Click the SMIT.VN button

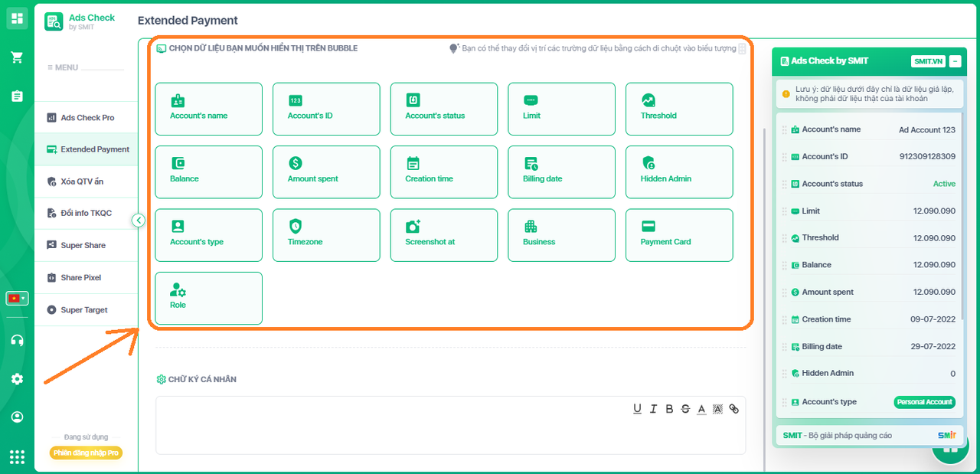point(928,61)
